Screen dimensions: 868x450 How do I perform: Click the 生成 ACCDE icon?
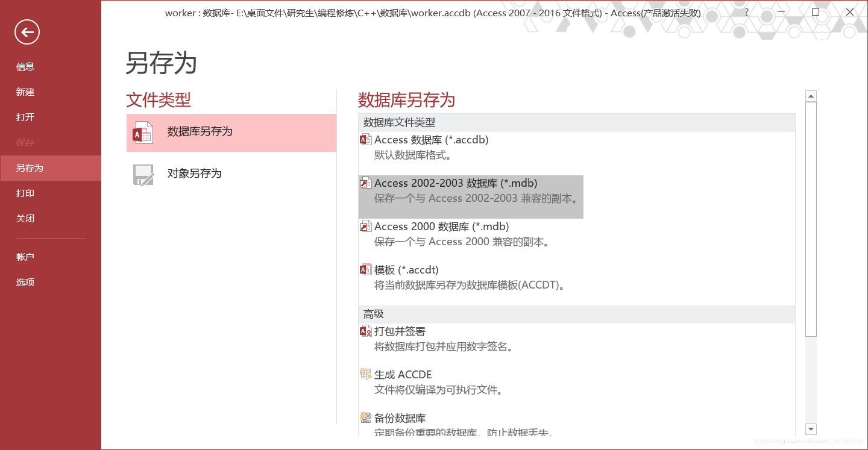pyautogui.click(x=365, y=374)
